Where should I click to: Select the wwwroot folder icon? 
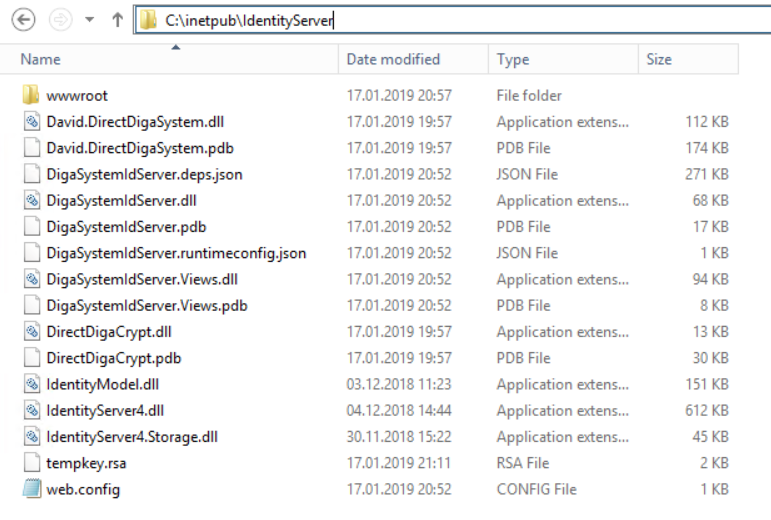pyautogui.click(x=31, y=96)
